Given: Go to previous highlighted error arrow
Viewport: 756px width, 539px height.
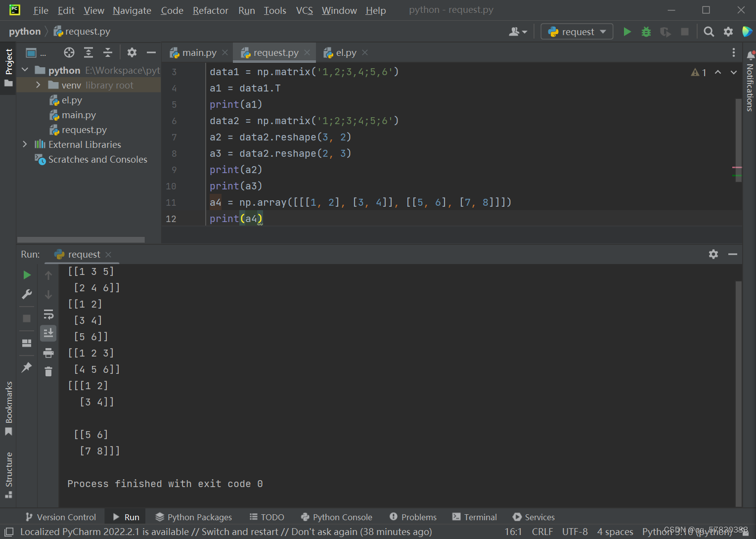Looking at the screenshot, I should click(718, 72).
